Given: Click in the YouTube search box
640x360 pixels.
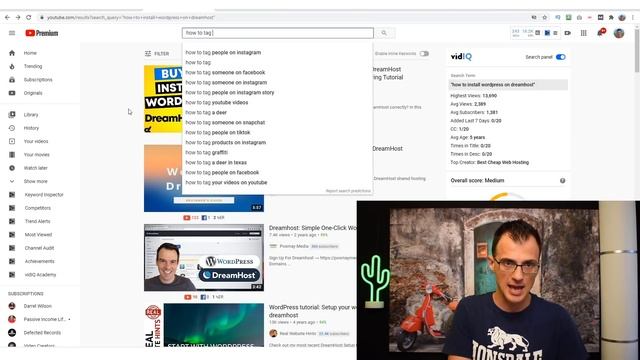Looking at the screenshot, I should coord(278,33).
